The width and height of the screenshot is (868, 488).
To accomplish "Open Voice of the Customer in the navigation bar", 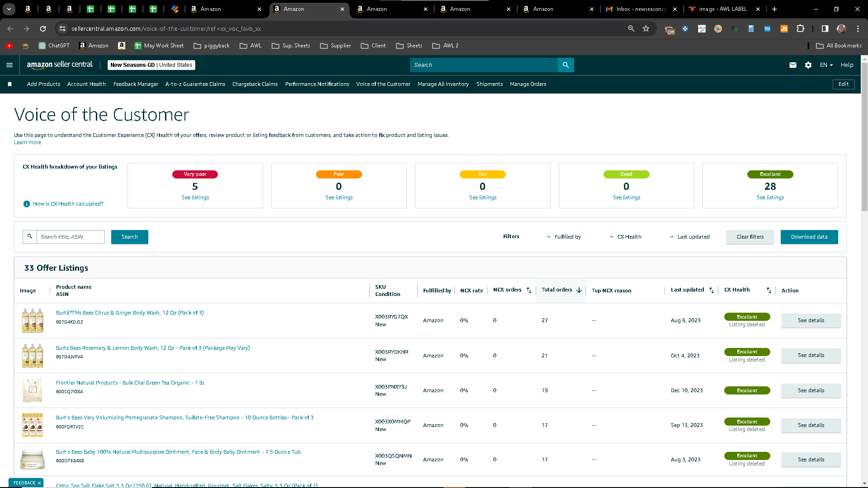I will click(383, 84).
